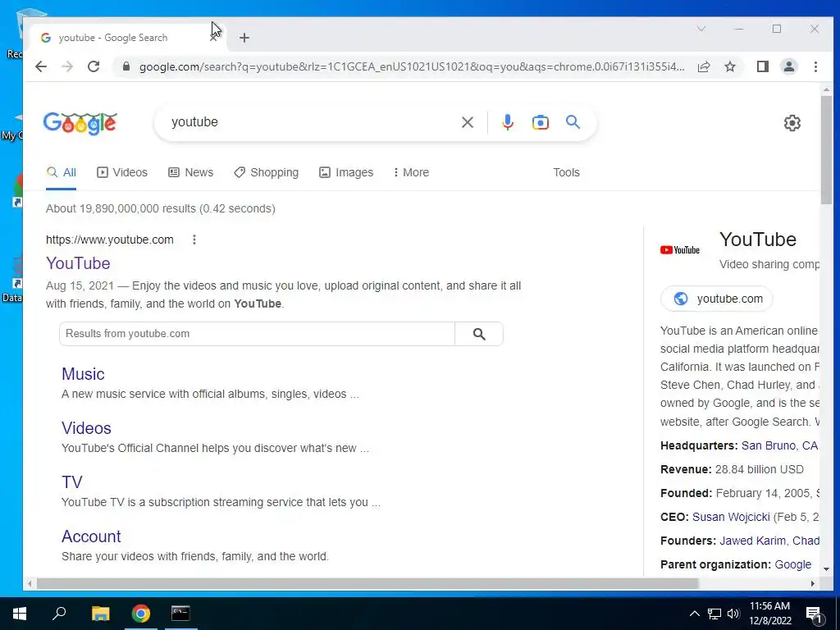Open the YouTube main result link
Screen dimensions: 840x630
(x=78, y=263)
